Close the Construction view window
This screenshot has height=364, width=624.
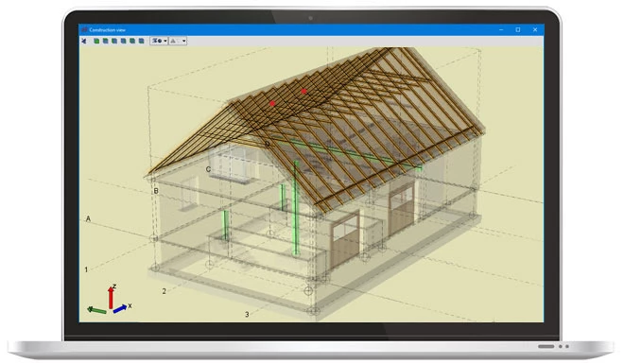[535, 30]
